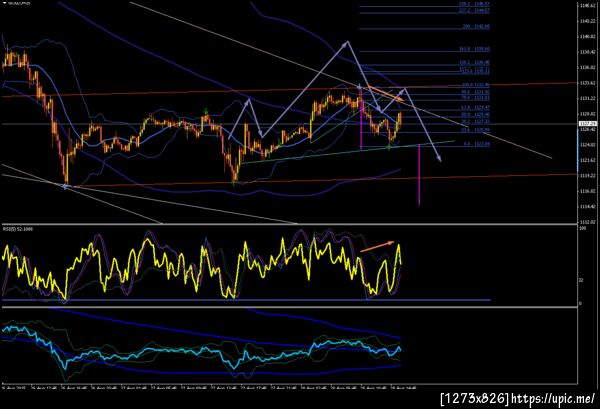Click the Fibonacci 23.6 level label
Screen dimensions: 600x409
tap(475, 130)
